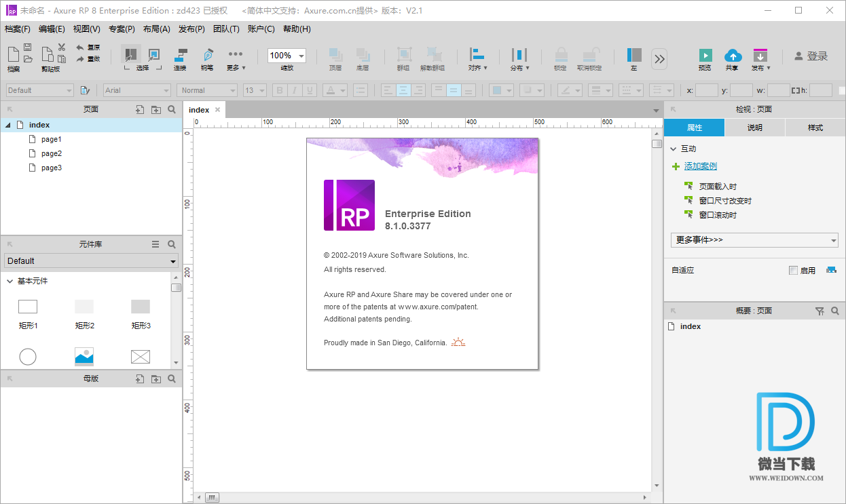Collapse the 基本元件 section

(10, 281)
